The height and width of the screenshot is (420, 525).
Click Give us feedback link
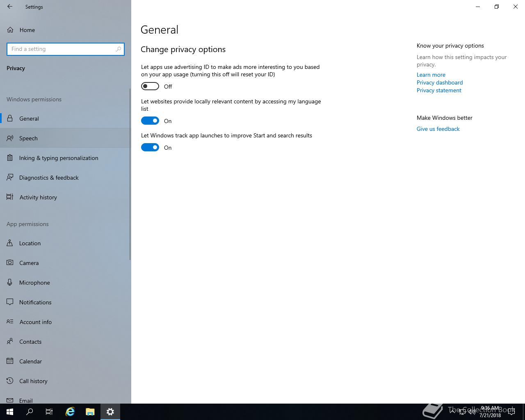[x=438, y=129]
